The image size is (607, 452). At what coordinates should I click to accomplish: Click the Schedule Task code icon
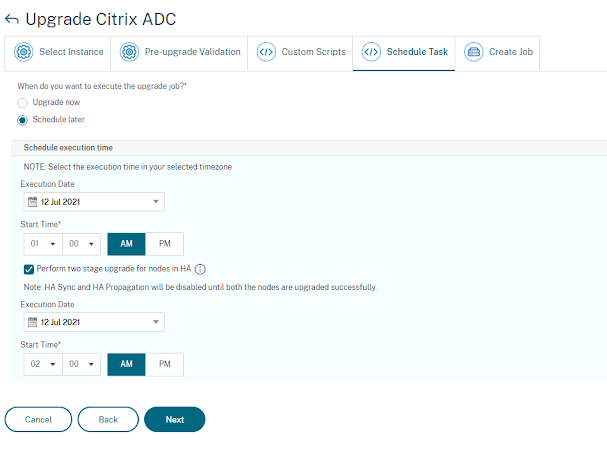(x=371, y=52)
